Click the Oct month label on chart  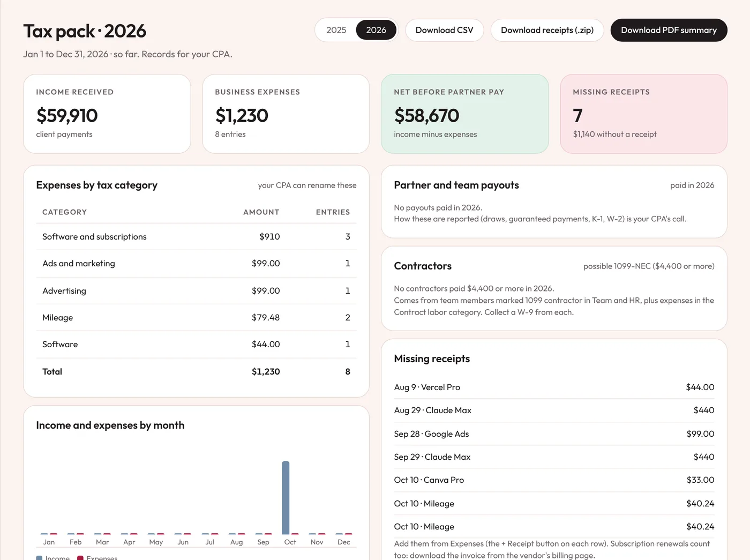290,542
